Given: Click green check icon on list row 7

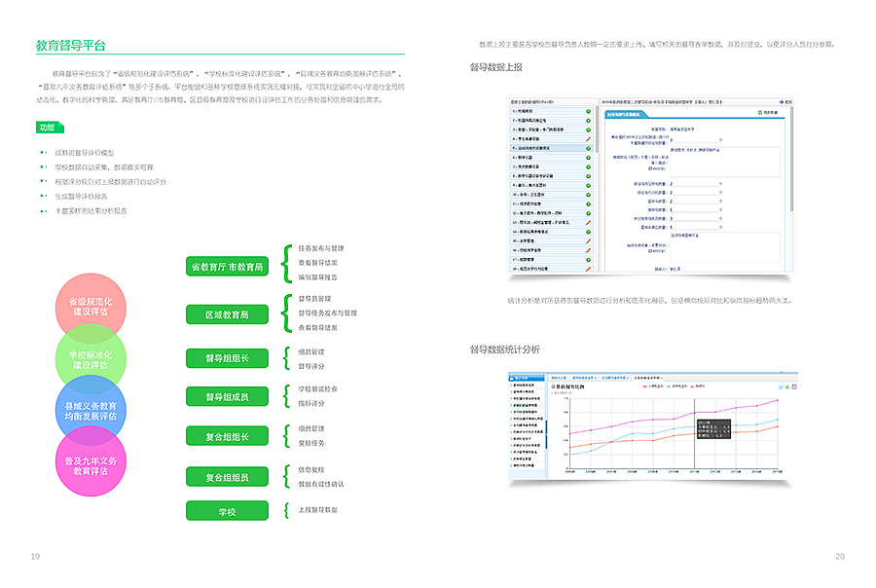Looking at the screenshot, I should [588, 166].
